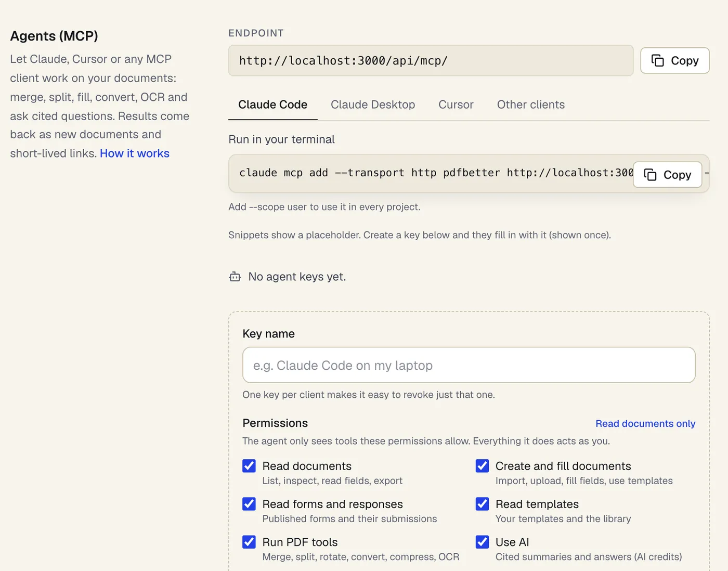Show the Other clients tab
Viewport: 728px width, 571px height.
[531, 105]
